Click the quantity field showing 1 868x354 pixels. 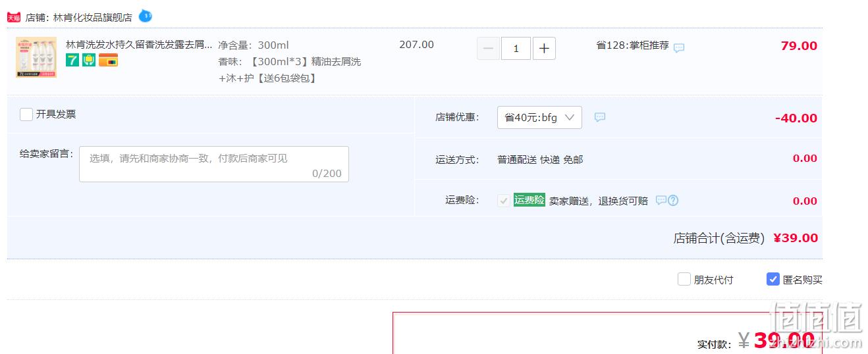click(x=516, y=49)
